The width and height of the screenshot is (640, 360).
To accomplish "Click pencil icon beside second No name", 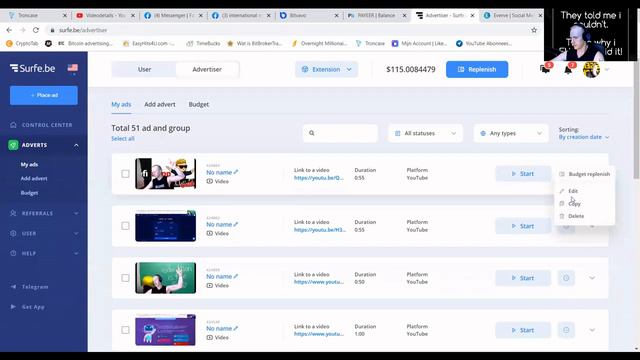I will point(236,224).
